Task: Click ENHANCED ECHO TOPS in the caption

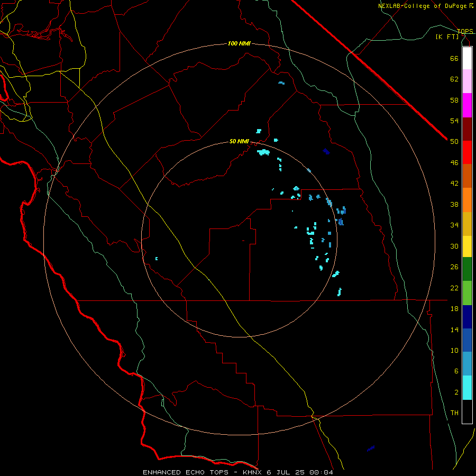Action: click(186, 472)
